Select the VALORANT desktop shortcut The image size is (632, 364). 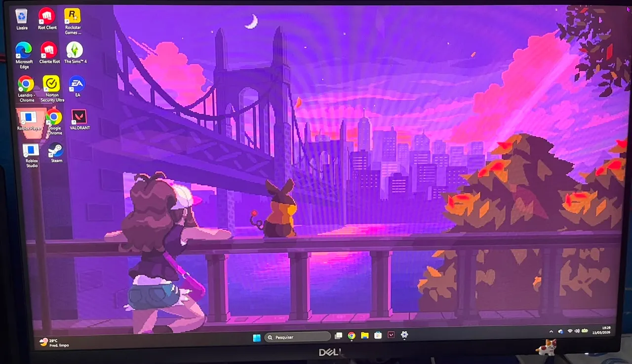pos(79,120)
